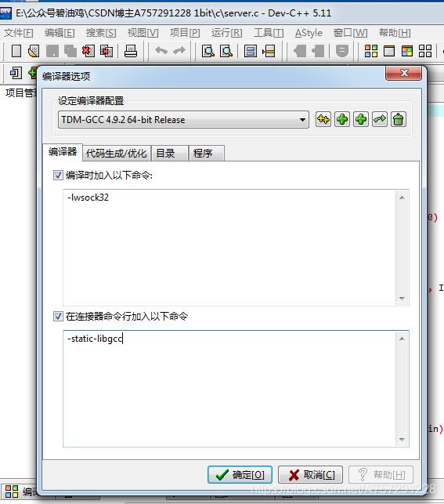444x504 pixels.
Task: Switch to the 程序 tab
Action: point(207,154)
